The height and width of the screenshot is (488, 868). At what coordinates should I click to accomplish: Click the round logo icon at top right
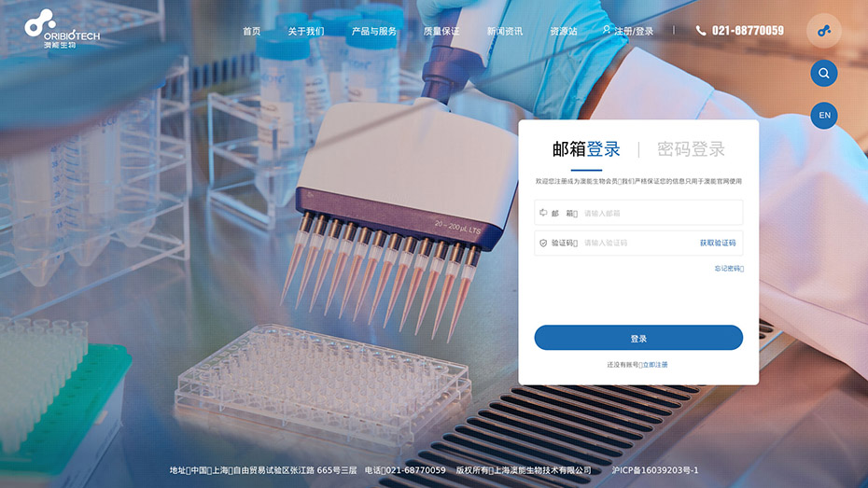[824, 31]
